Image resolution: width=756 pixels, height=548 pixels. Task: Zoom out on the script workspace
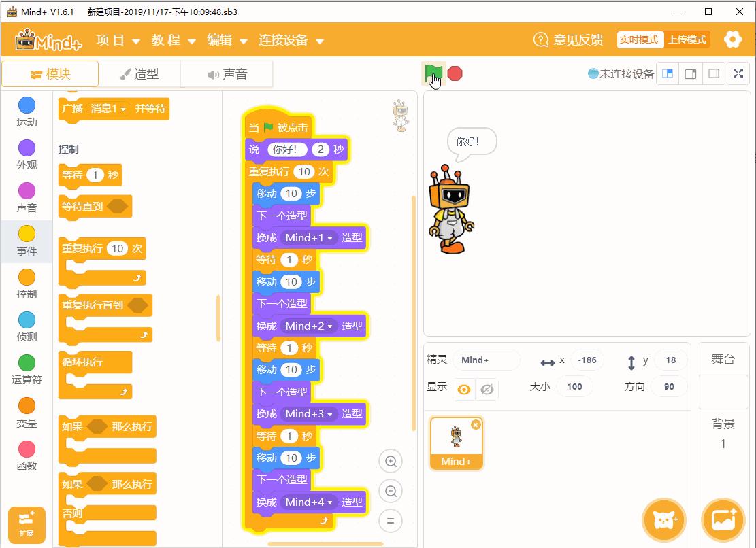(x=391, y=491)
